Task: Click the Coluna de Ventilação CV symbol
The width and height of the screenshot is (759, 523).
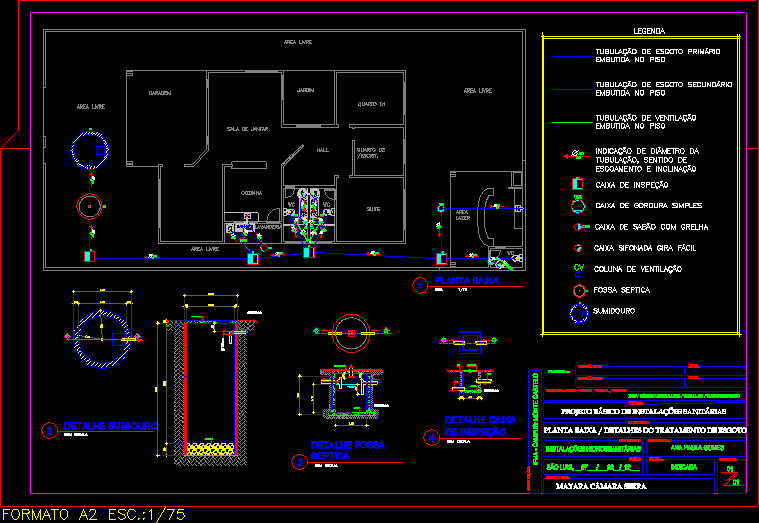Action: [577, 268]
